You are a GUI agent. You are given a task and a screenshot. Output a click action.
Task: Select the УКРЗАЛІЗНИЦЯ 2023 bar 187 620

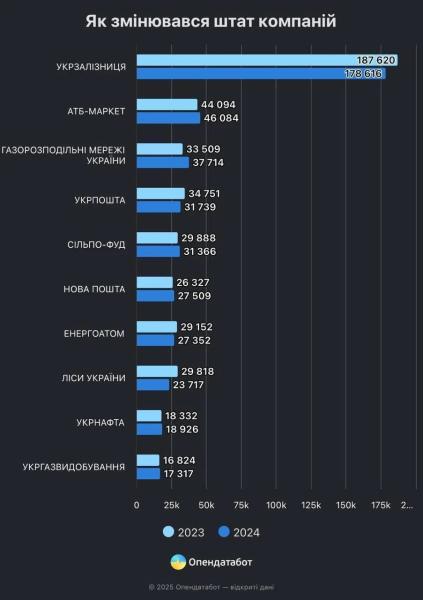pos(267,60)
